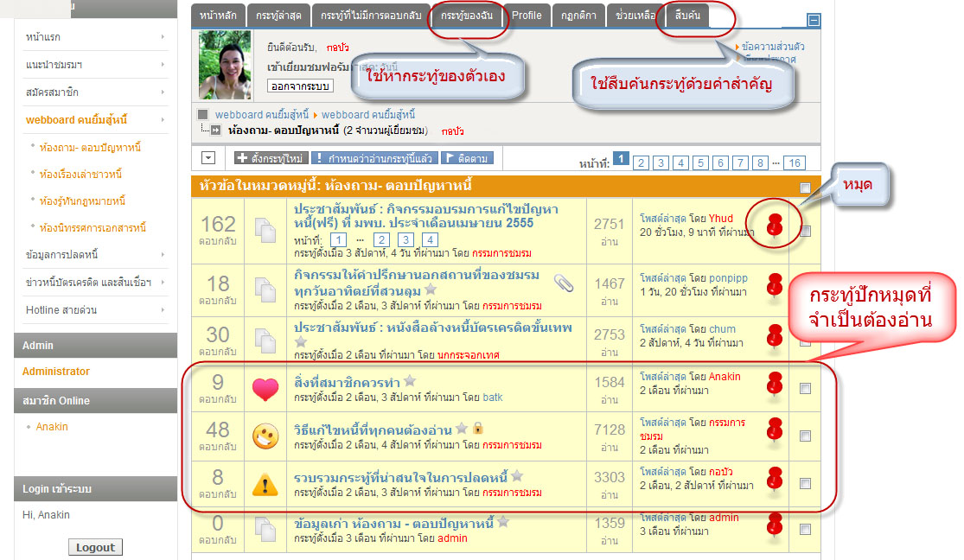Click the collapse icon at the tab bar's right end

814,20
